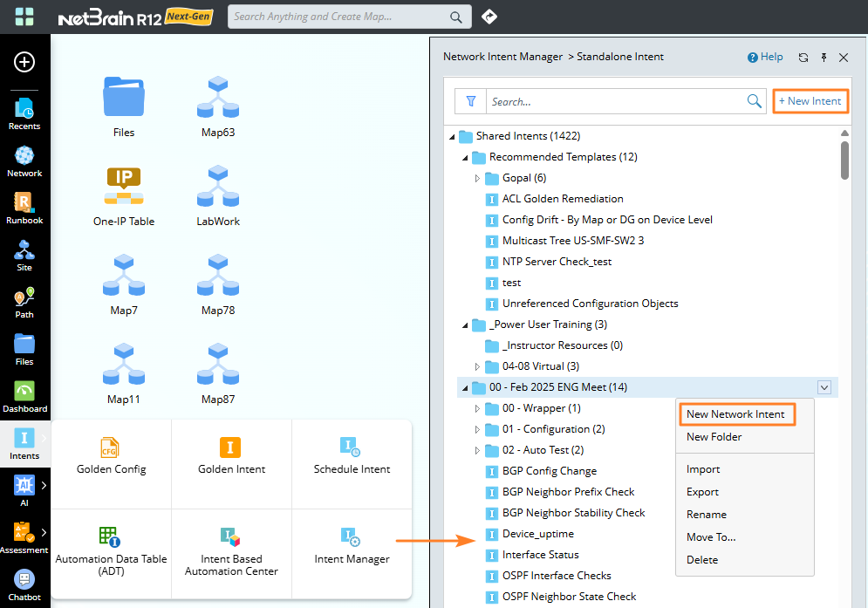Select Runbook in the left sidebar

click(24, 208)
